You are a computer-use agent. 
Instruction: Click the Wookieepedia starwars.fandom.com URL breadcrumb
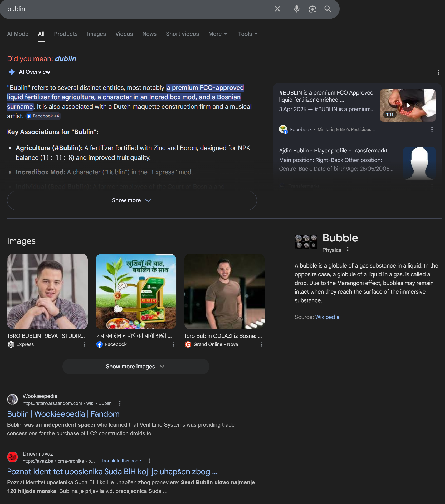coord(67,403)
